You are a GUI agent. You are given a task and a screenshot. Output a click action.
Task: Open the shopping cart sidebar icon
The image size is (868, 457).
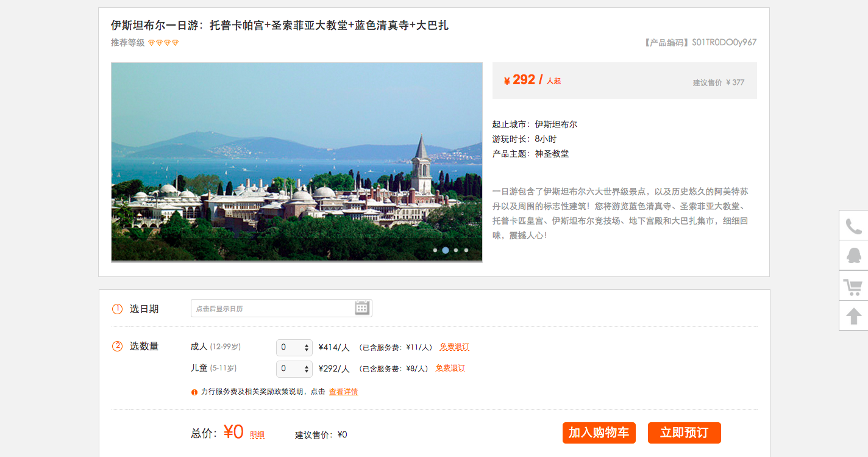[853, 286]
